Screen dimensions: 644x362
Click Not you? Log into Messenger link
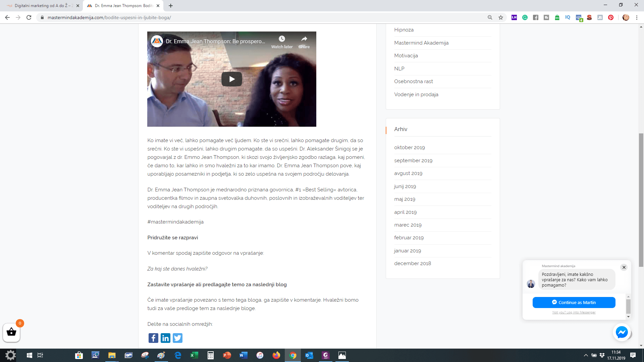[574, 312]
